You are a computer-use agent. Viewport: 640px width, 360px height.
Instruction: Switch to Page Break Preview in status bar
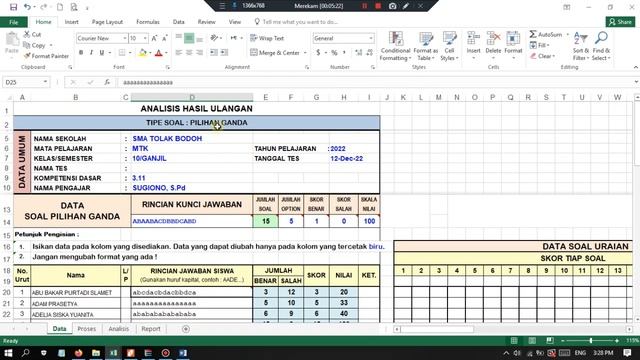(x=550, y=340)
